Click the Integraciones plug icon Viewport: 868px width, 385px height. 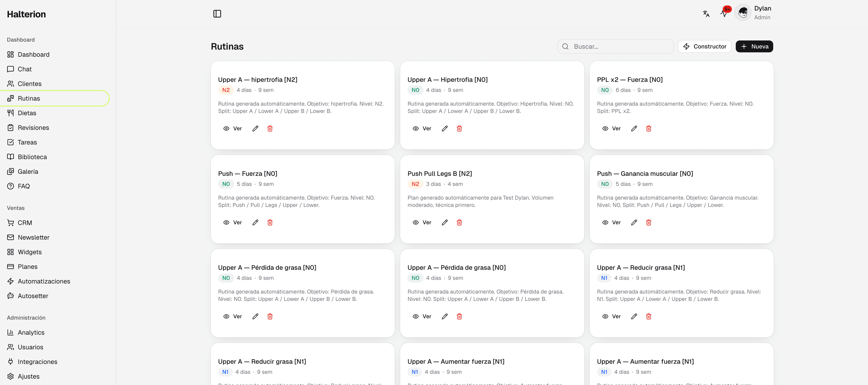point(11,362)
